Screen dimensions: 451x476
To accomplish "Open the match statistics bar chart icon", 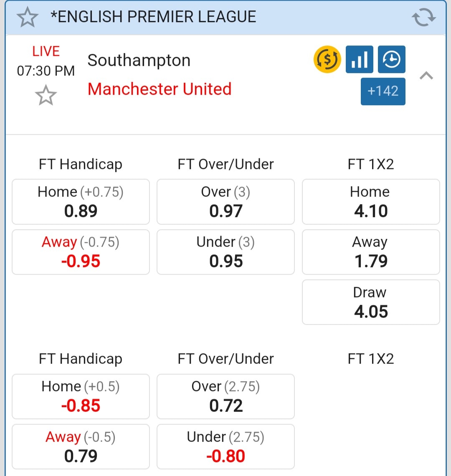I will tap(359, 59).
